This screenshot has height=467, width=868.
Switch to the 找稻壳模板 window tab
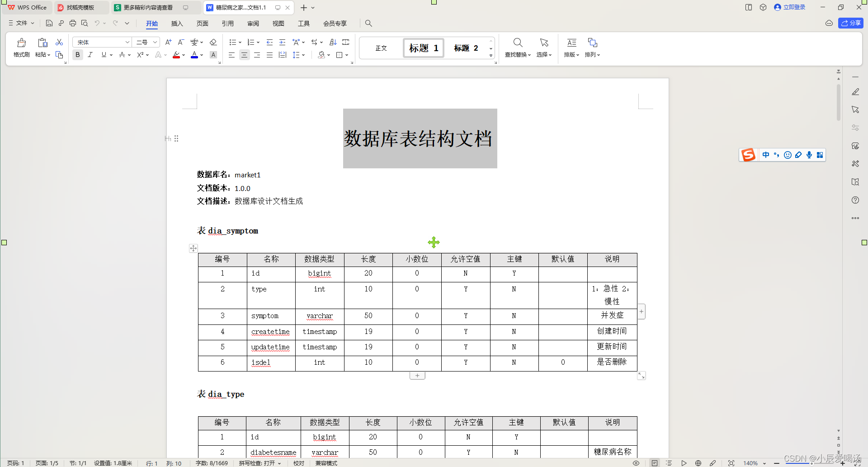click(81, 8)
